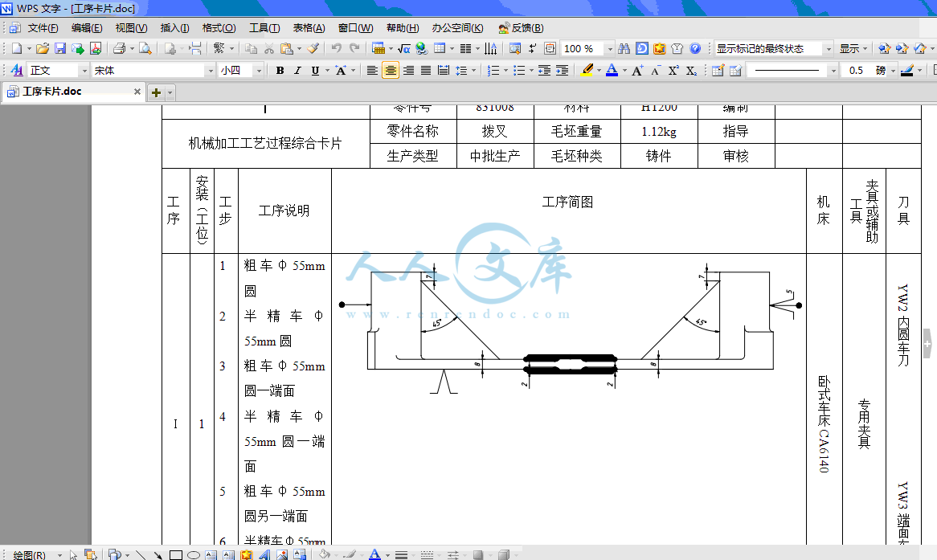Click the find binoculars icon
The image size is (937, 560).
(x=624, y=48)
